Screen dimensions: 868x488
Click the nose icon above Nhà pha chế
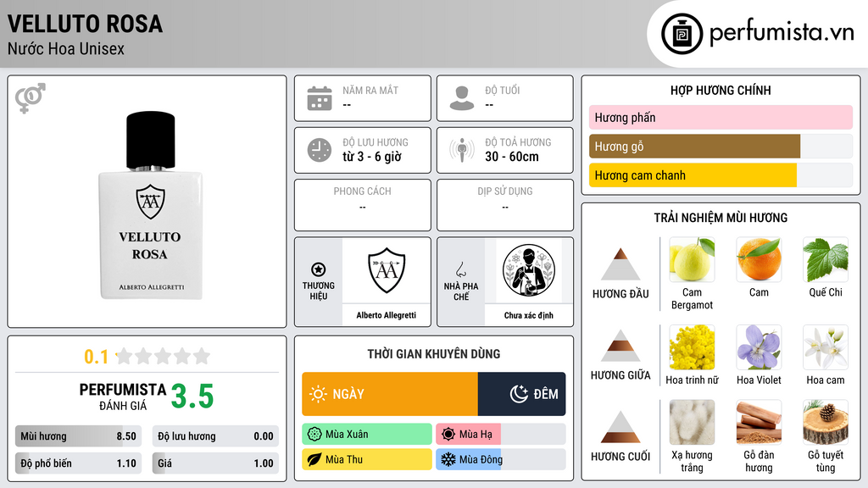coord(460,269)
